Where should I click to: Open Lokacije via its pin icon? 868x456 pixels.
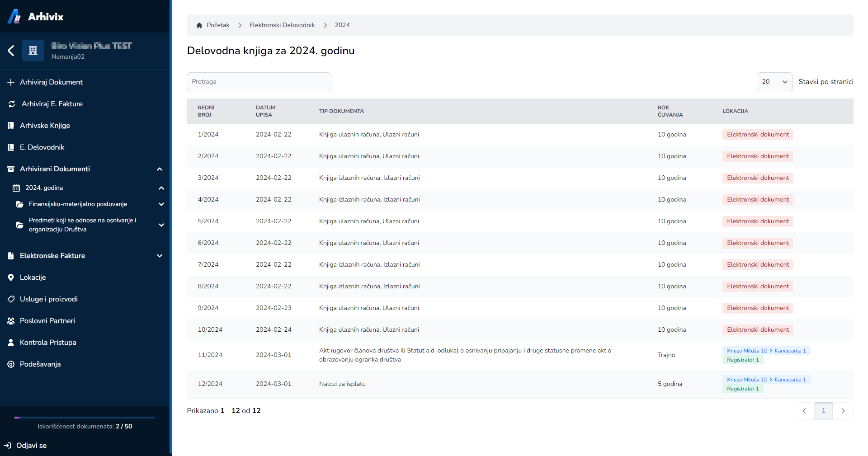(x=11, y=277)
